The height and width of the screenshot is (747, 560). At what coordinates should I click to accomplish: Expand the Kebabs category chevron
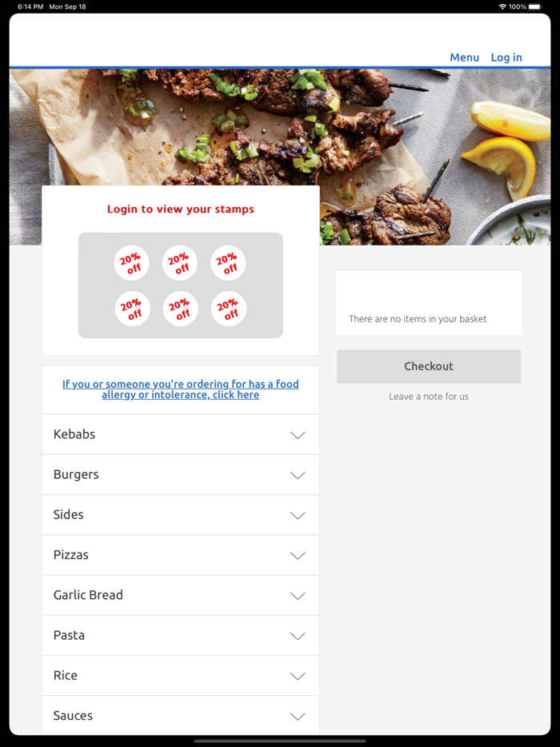(x=298, y=435)
